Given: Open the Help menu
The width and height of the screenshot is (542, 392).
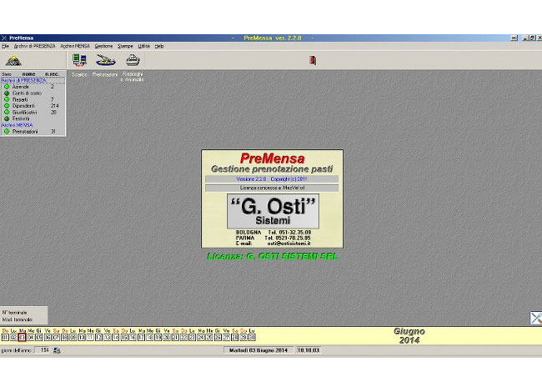Looking at the screenshot, I should pyautogui.click(x=159, y=46).
